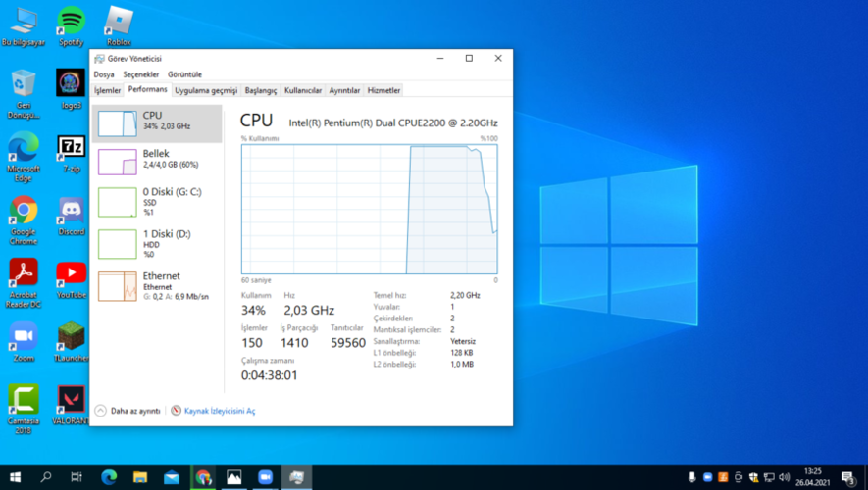
Task: Open the Spotify desktop shortcut
Action: coord(71,26)
